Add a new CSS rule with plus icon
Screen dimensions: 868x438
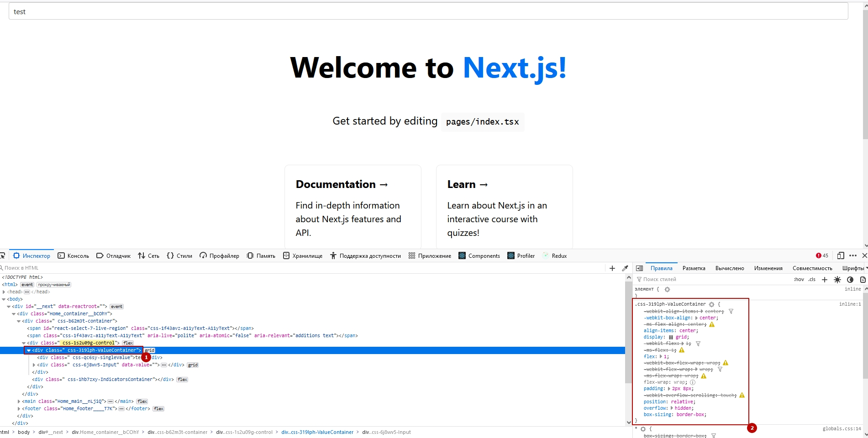[825, 279]
